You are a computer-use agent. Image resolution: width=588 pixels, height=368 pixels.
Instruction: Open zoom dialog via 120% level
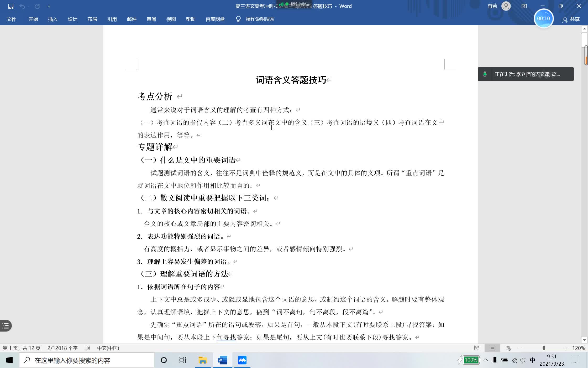[579, 348]
